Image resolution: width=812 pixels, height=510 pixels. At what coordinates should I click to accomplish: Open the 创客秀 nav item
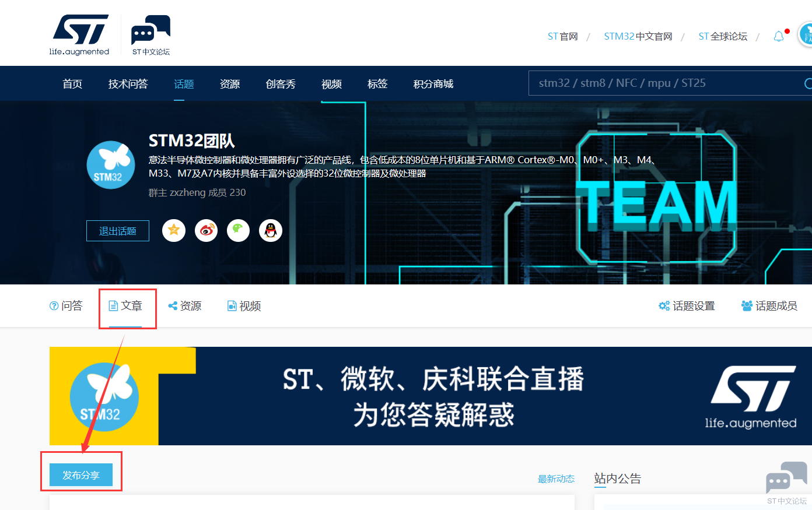281,84
